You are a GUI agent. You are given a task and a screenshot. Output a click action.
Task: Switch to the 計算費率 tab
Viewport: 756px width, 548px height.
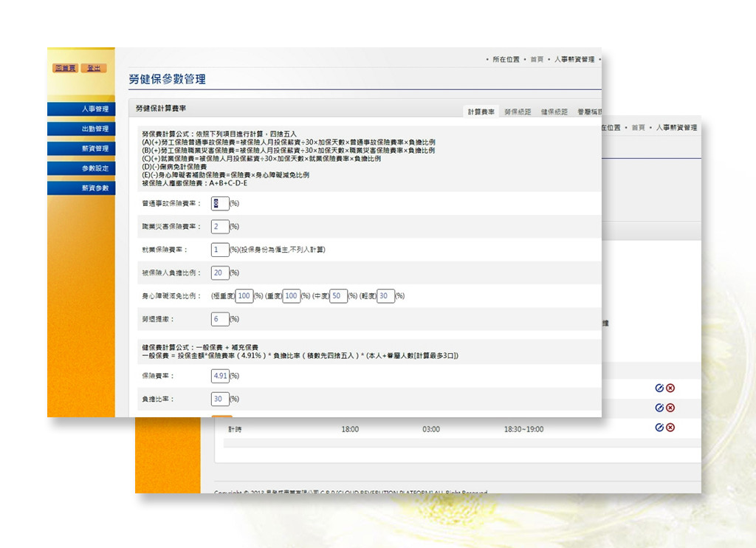coord(482,112)
